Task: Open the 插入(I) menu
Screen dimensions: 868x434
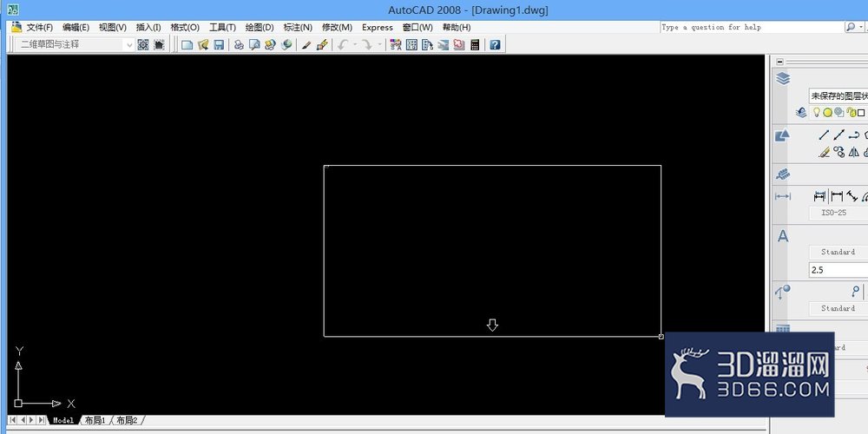Action: point(148,27)
